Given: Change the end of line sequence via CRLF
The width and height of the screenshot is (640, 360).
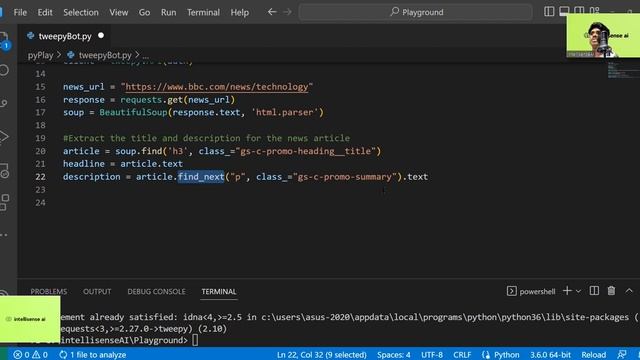Looking at the screenshot, I should click(462, 355).
